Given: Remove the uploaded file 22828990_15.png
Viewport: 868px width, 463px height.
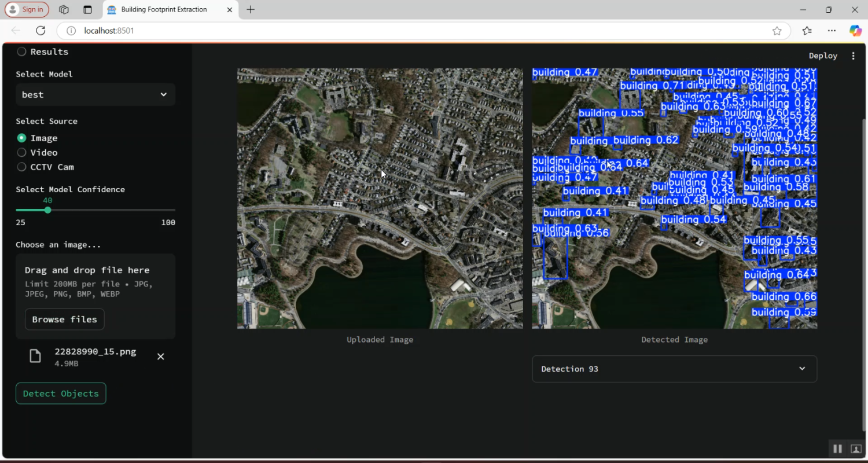Looking at the screenshot, I should pos(161,357).
